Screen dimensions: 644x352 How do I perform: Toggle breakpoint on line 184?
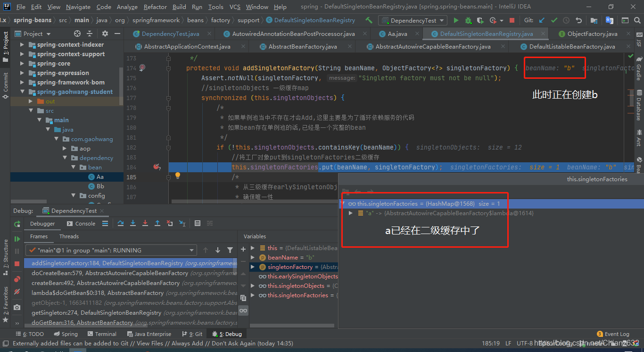(157, 167)
